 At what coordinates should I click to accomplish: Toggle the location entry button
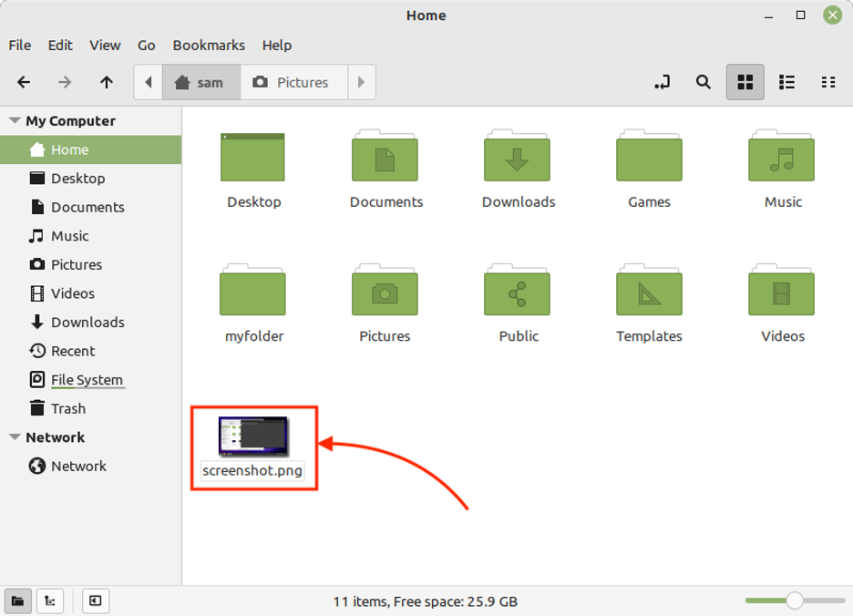pos(662,82)
